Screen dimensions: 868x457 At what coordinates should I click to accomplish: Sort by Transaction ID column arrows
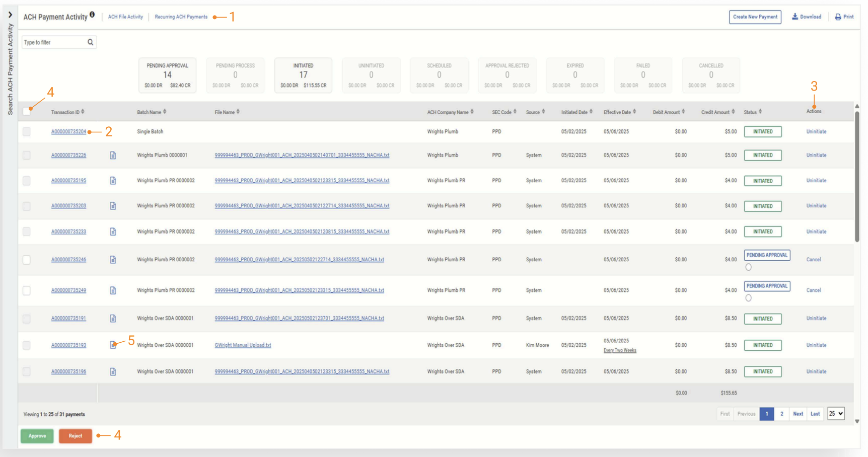click(83, 112)
